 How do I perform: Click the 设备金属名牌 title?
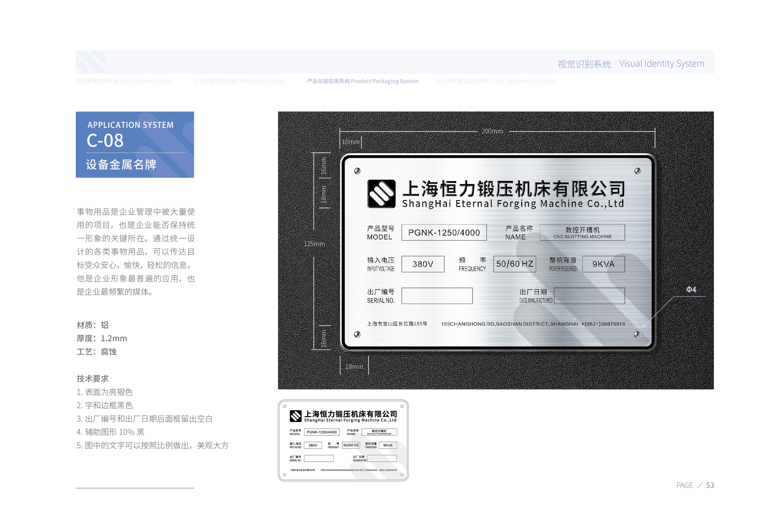coord(121,165)
